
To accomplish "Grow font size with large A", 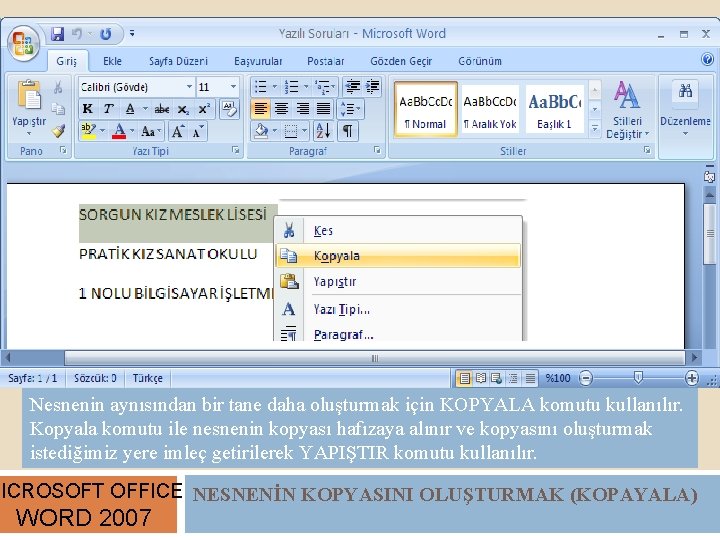I will [x=178, y=131].
